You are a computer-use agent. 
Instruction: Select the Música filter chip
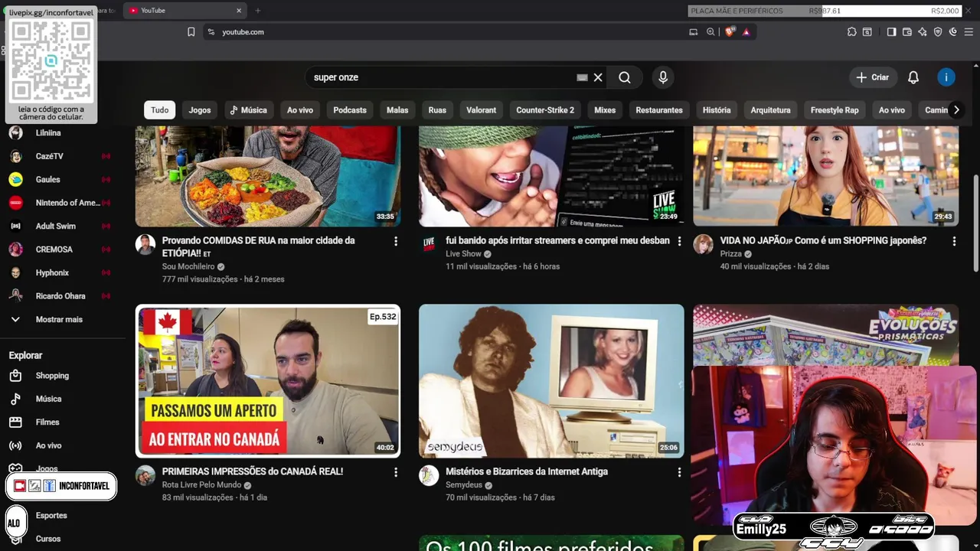click(x=248, y=110)
